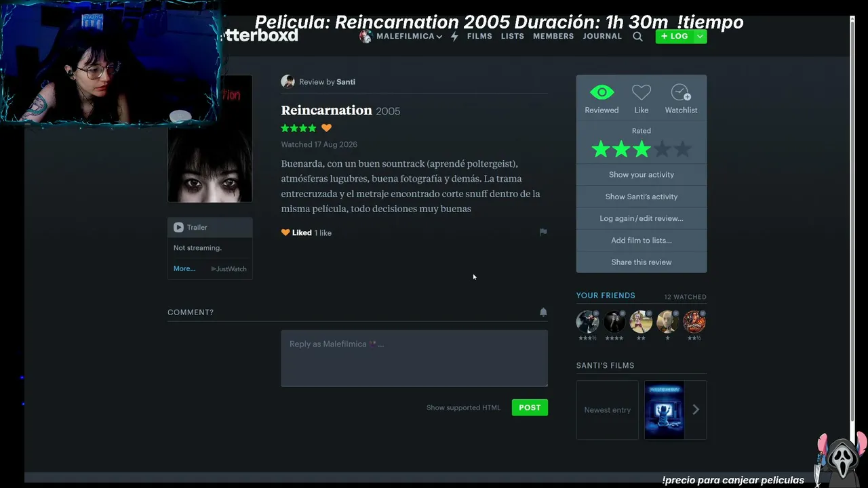
Task: Set the rating to four stars
Action: click(662, 149)
